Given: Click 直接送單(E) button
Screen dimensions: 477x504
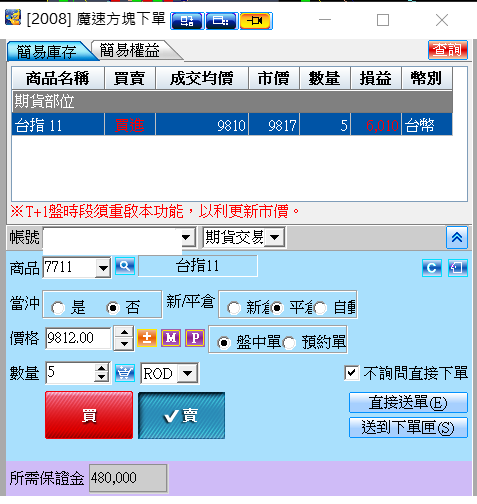Looking at the screenshot, I should tap(408, 403).
